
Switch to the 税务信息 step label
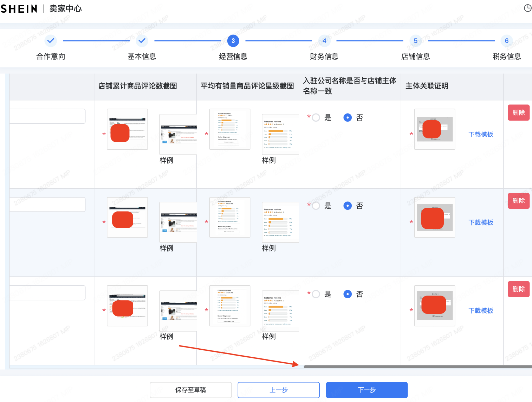tap(506, 56)
